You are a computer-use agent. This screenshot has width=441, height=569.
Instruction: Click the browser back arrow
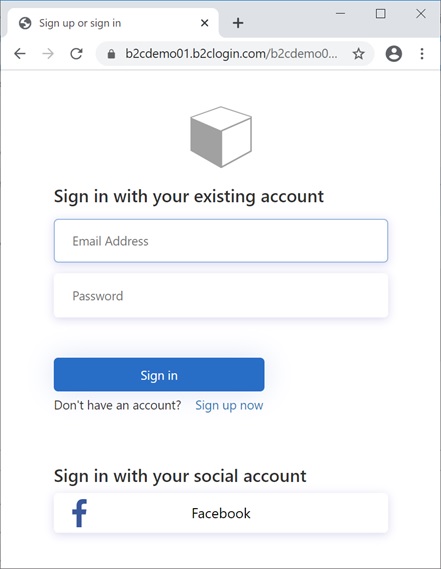20,54
